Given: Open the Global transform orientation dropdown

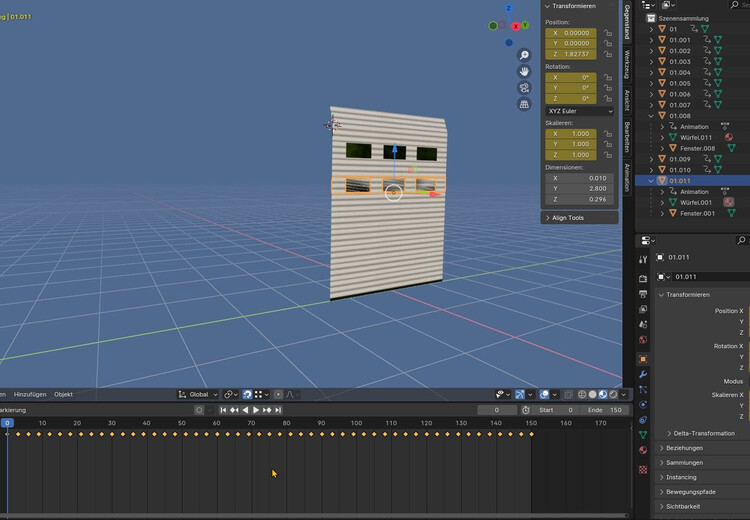Looking at the screenshot, I should click(198, 394).
